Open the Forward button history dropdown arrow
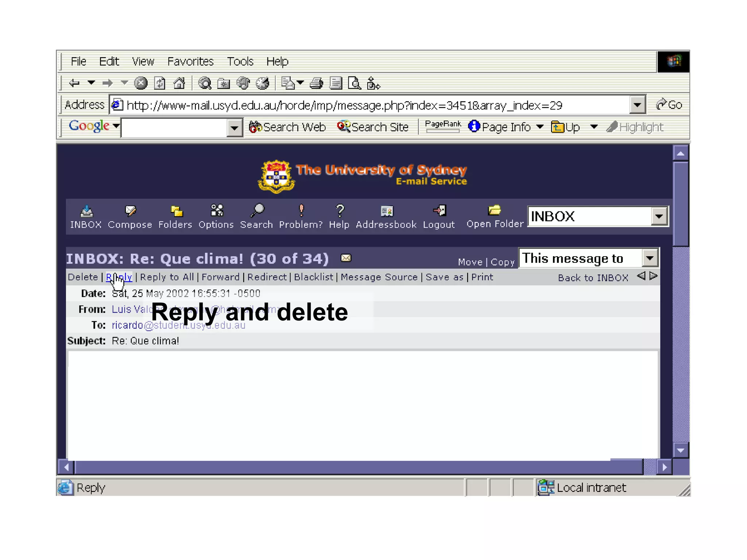The image size is (747, 560). click(124, 83)
